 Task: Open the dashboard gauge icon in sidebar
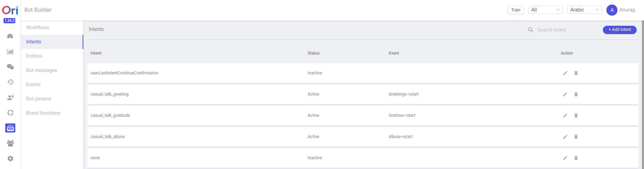pyautogui.click(x=10, y=36)
